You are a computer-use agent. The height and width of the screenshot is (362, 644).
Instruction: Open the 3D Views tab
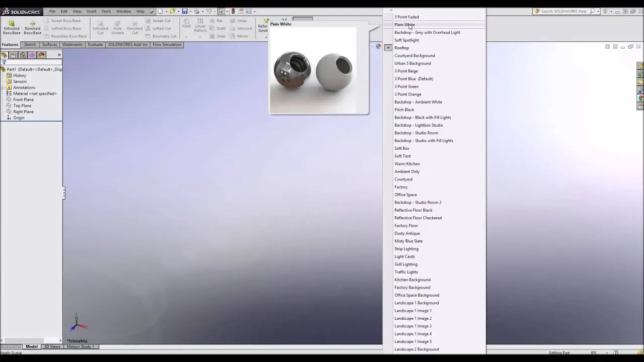pyautogui.click(x=52, y=346)
